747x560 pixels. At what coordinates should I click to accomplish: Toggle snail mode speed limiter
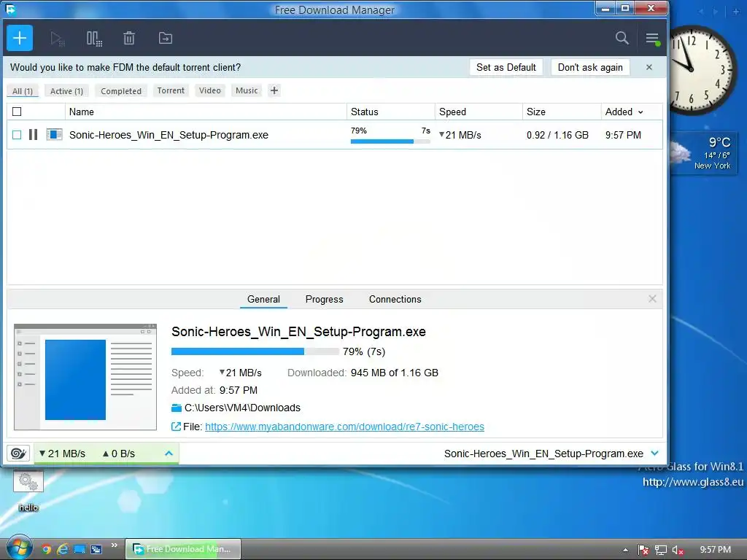point(18,454)
